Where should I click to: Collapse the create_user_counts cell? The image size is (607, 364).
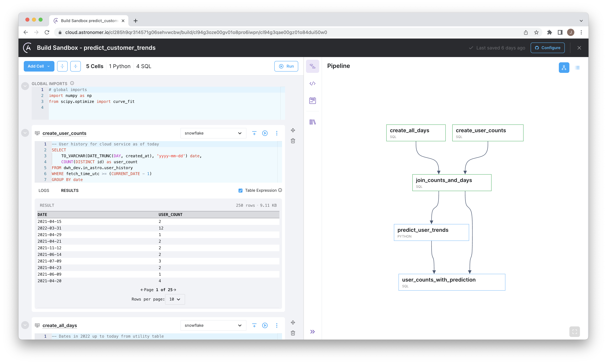point(25,133)
